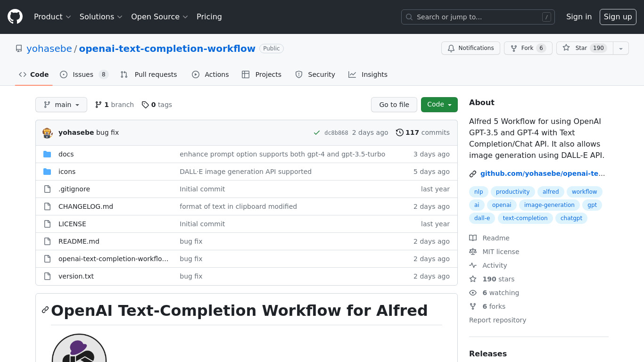Image resolution: width=644 pixels, height=362 pixels.
Task: Open the openai-text-completion-workflow repository link
Action: [167, 49]
